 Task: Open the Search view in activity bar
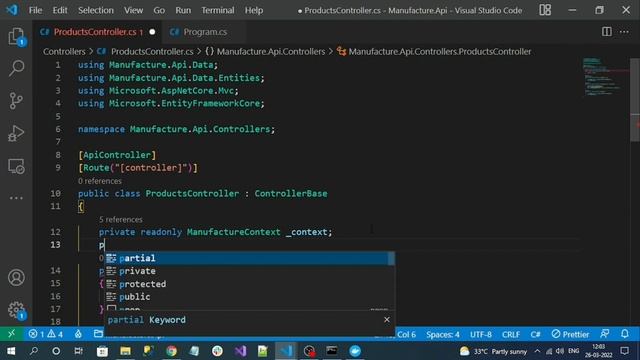tap(16, 68)
